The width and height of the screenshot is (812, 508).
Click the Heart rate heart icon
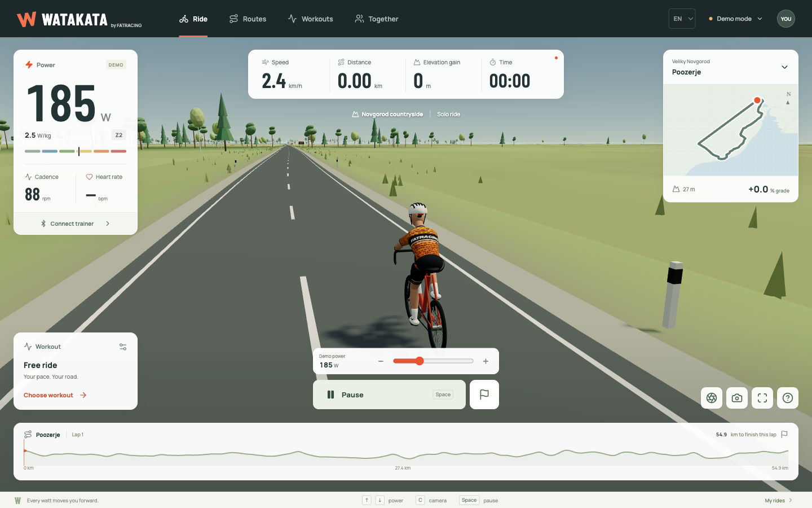89,177
